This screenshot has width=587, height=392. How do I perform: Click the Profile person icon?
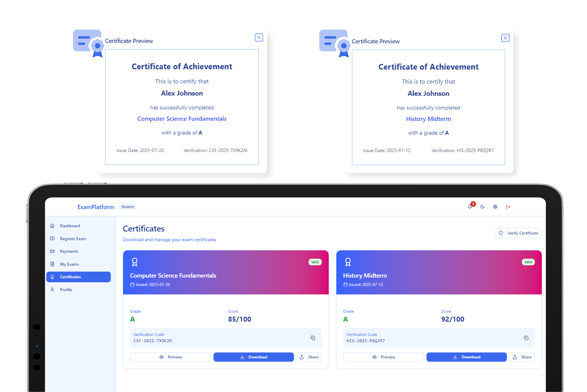(x=52, y=289)
